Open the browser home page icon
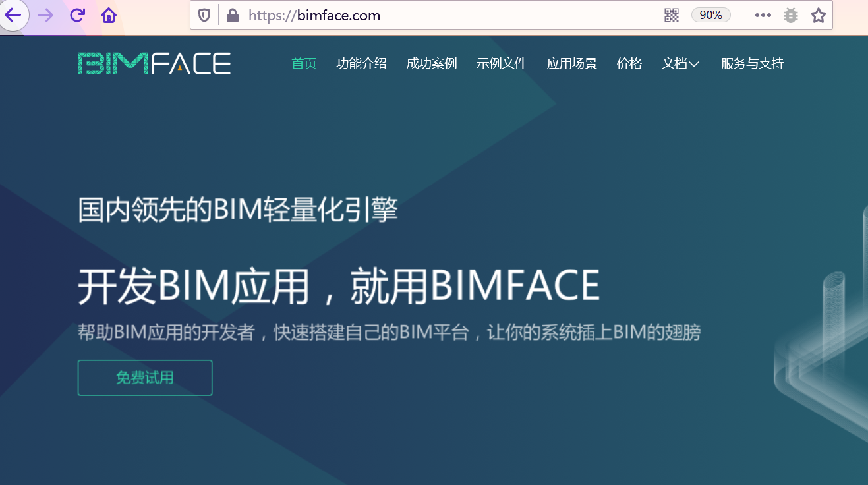The width and height of the screenshot is (868, 485). click(x=108, y=15)
